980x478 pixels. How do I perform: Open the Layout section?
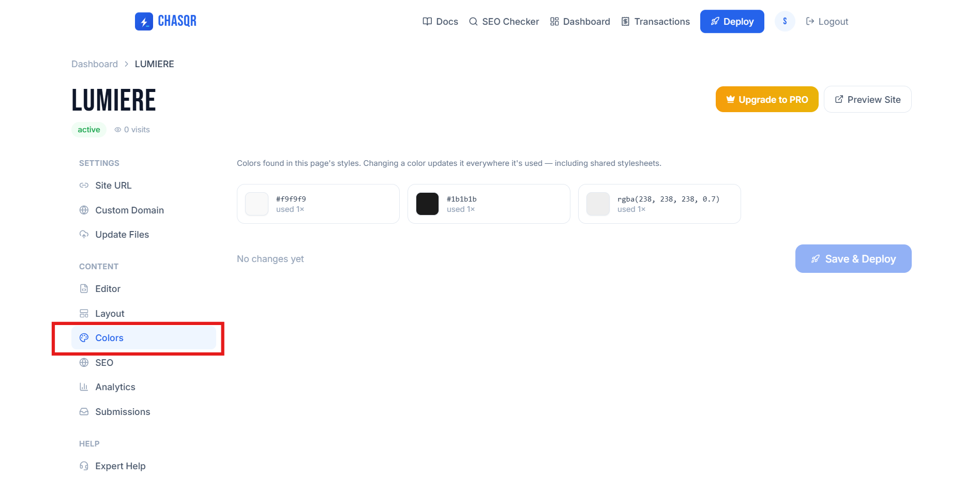coord(144,314)
